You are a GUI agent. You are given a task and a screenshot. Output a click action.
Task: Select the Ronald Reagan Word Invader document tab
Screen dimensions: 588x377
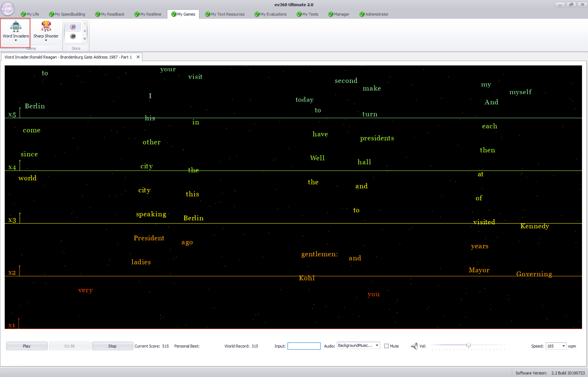pyautogui.click(x=68, y=57)
